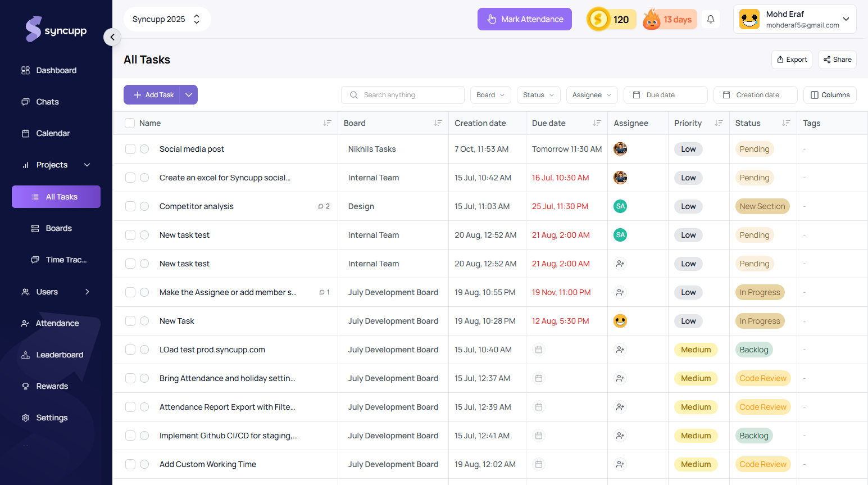Check the Add Custom Working Time checkbox
Screen dimensions: 868x485
click(x=130, y=464)
